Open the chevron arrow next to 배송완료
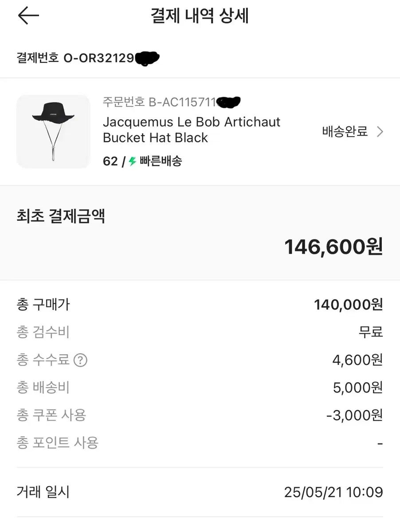This screenshot has height=532, width=400. (x=380, y=132)
